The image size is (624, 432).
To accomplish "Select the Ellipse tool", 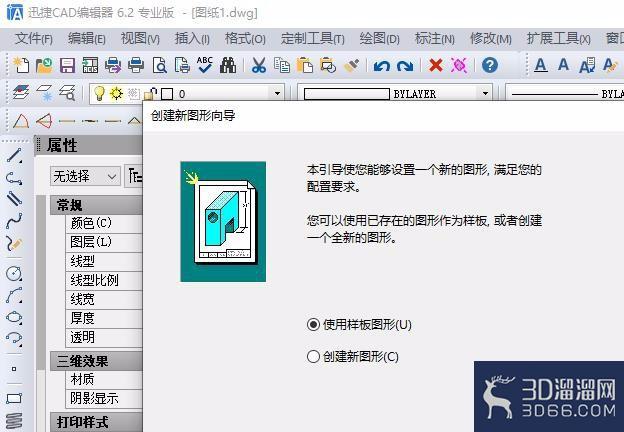I will click(14, 317).
